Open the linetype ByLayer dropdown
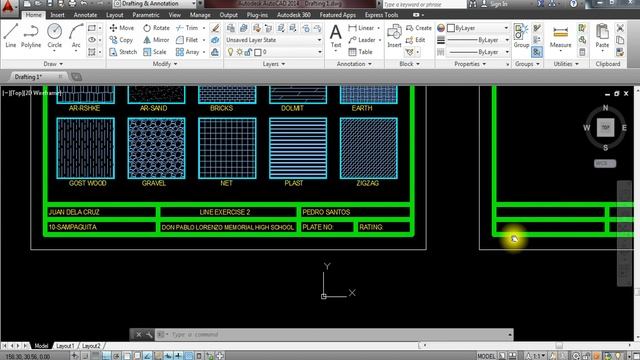Viewport: 640px width, 360px height. click(478, 52)
